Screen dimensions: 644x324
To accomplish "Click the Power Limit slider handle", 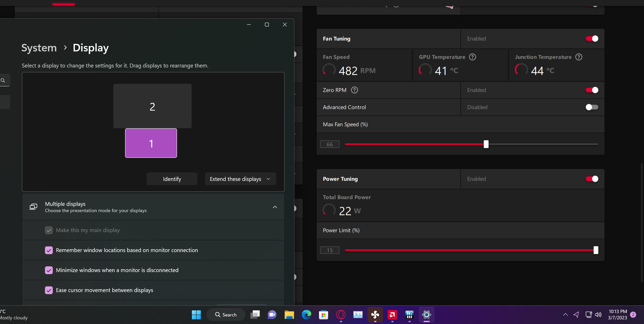I will [x=596, y=250].
